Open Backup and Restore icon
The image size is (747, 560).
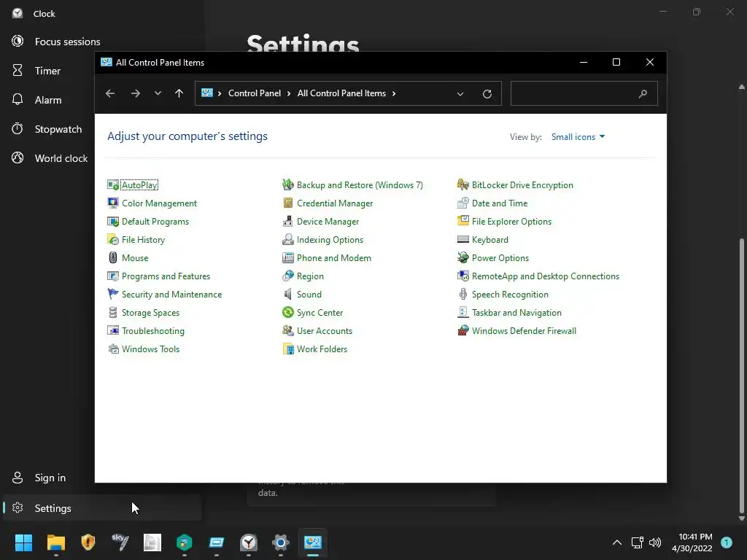287,184
